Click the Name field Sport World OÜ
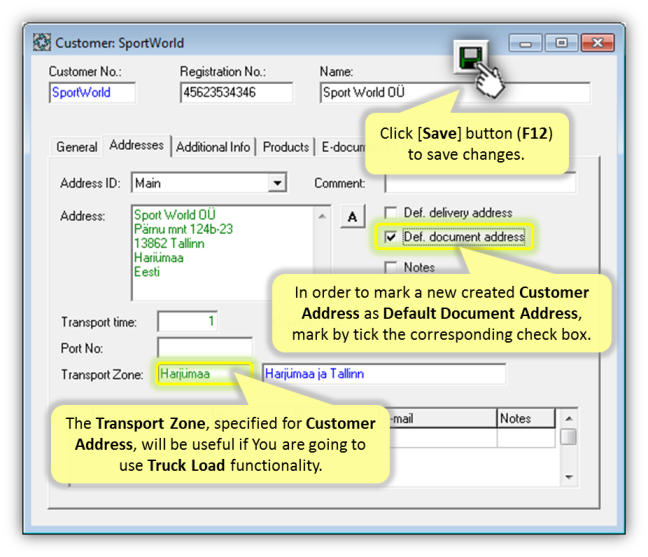The height and width of the screenshot is (557, 648). pyautogui.click(x=455, y=93)
